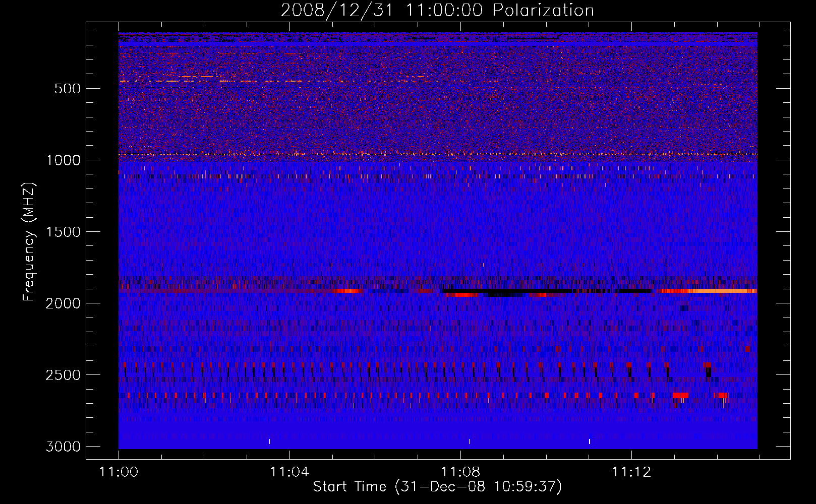Select the 3000 frequency tick label
Screen dimensions: 816x504
click(x=64, y=447)
